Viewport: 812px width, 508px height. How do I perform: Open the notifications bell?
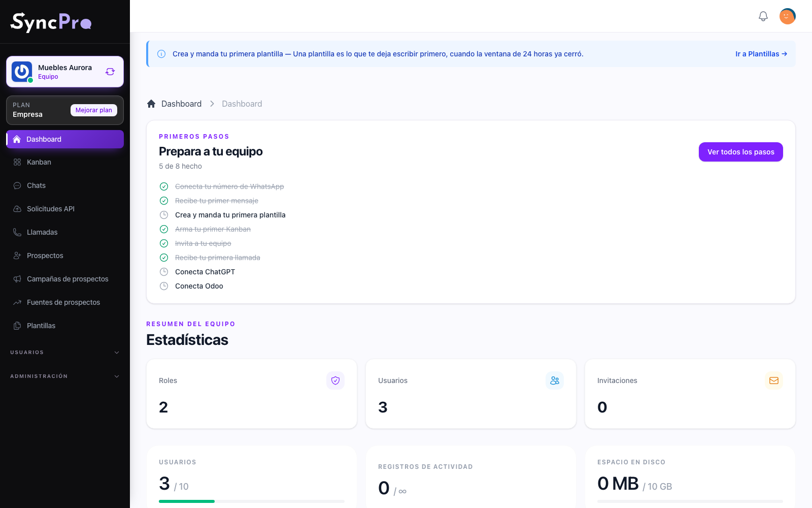pos(763,16)
